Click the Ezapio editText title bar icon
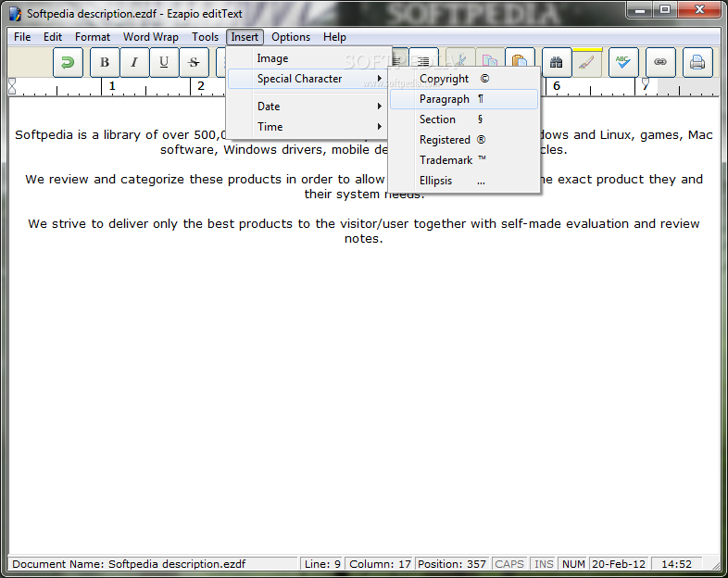The width and height of the screenshot is (728, 578). tap(16, 14)
